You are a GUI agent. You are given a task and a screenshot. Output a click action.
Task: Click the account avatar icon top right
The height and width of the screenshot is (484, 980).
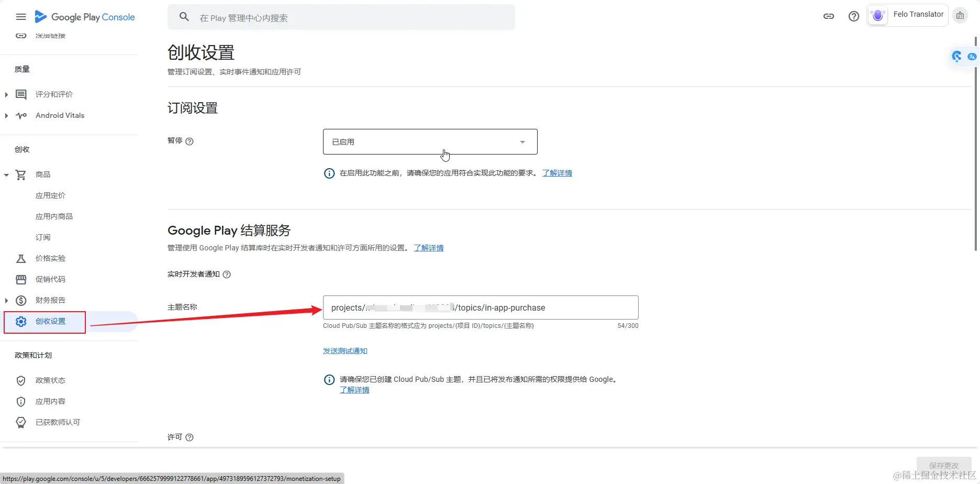point(960,16)
